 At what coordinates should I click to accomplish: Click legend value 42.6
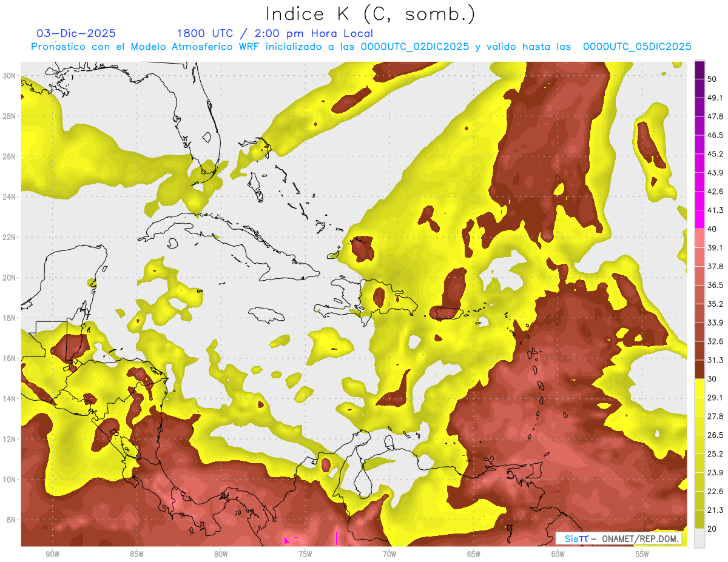click(715, 192)
